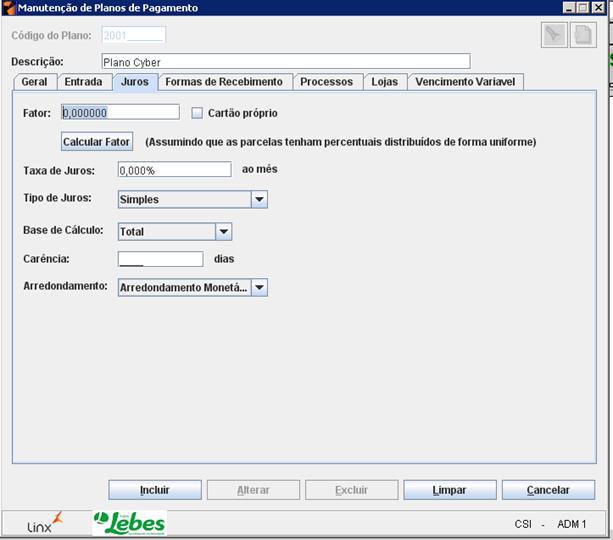
Task: Open the Entrada tab
Action: coord(83,82)
